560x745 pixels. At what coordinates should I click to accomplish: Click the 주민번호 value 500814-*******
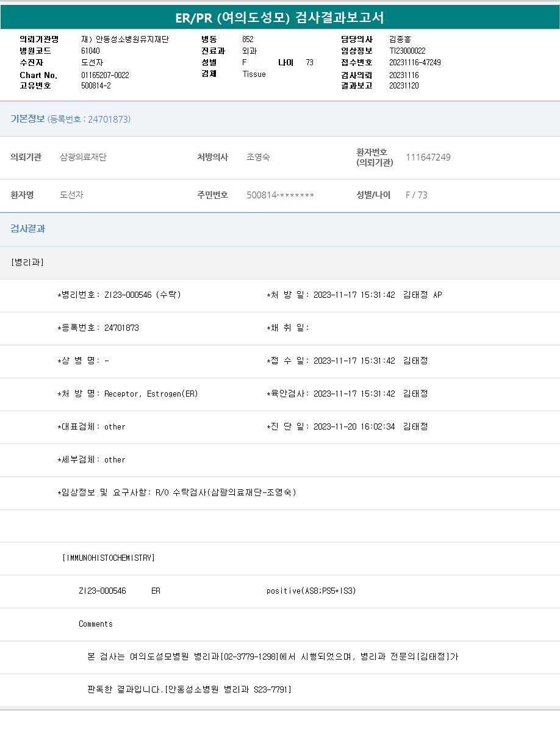point(280,195)
